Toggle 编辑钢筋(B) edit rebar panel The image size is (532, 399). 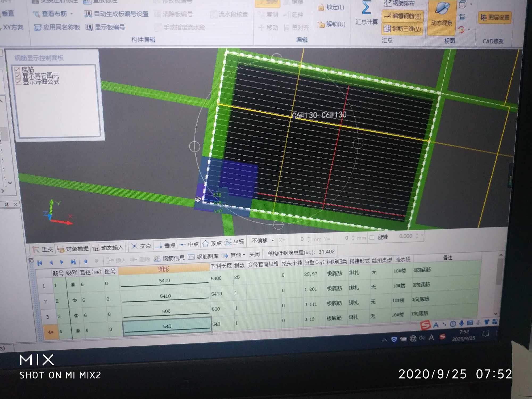click(402, 16)
